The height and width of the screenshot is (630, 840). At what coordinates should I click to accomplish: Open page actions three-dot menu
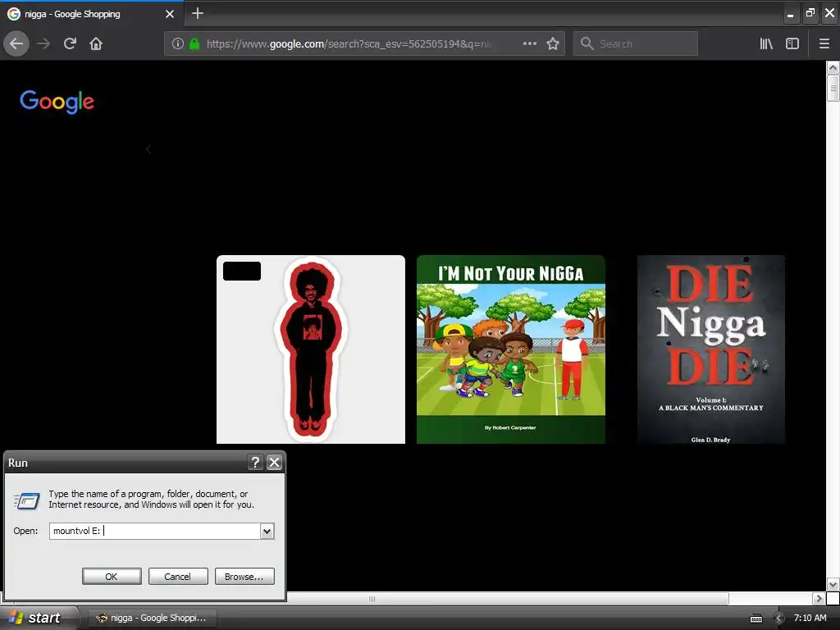tap(529, 43)
